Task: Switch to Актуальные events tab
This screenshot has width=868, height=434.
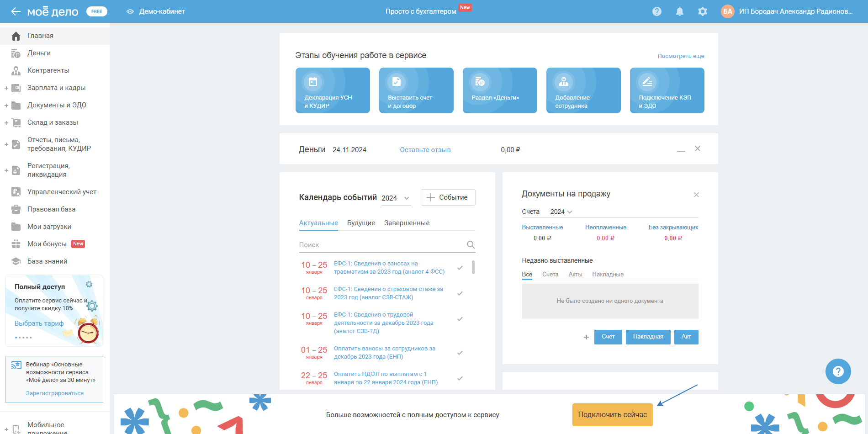Action: (x=318, y=223)
